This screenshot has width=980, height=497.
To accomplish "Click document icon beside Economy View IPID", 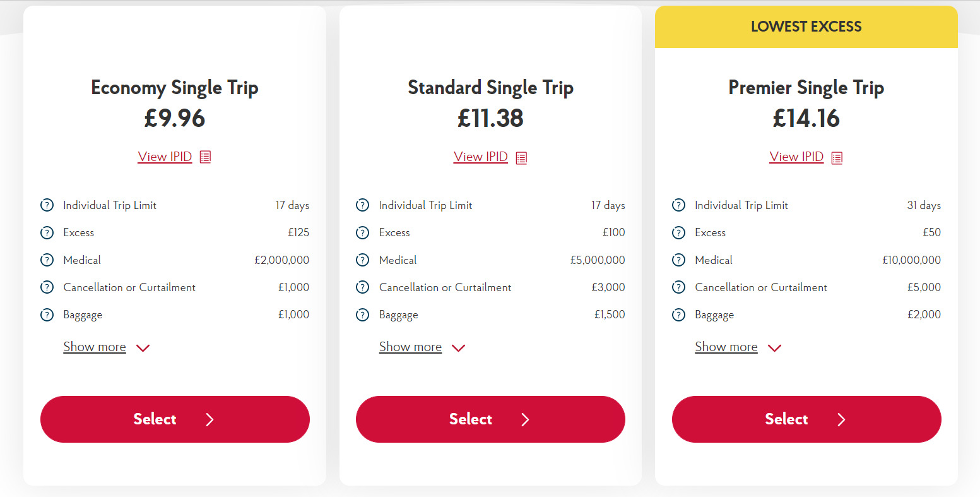I will coord(205,157).
